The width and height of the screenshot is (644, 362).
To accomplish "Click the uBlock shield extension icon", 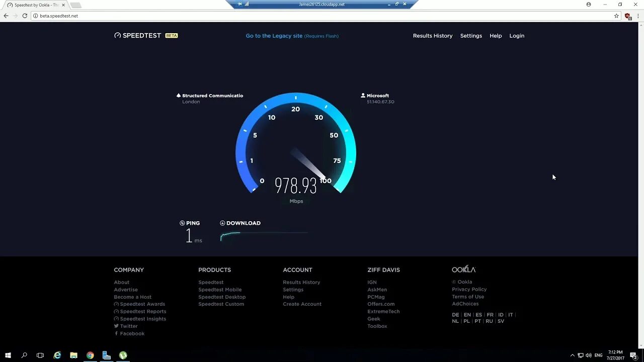I will pyautogui.click(x=628, y=16).
